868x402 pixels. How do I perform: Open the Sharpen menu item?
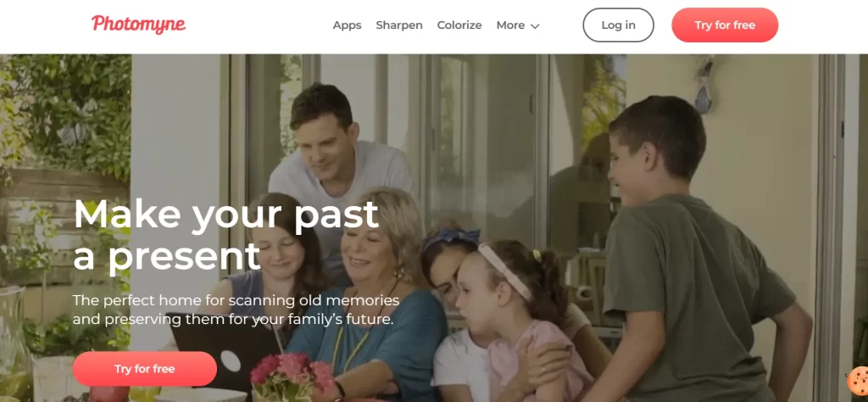[399, 25]
